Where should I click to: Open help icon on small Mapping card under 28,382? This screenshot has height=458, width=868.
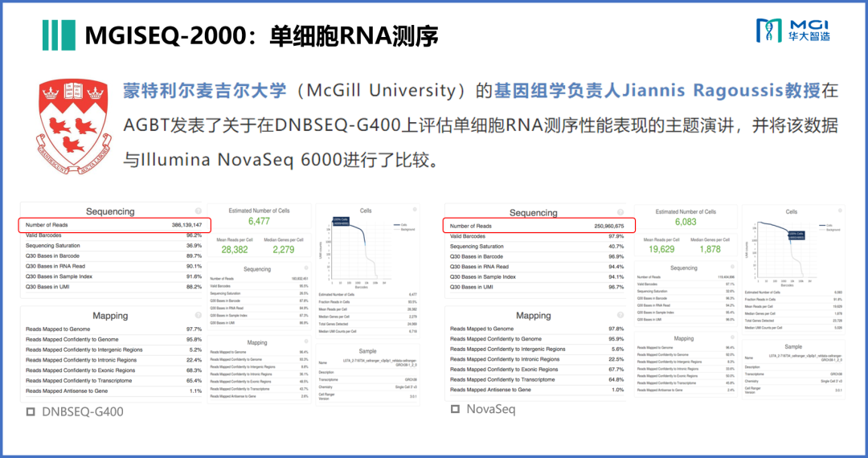[306, 341]
